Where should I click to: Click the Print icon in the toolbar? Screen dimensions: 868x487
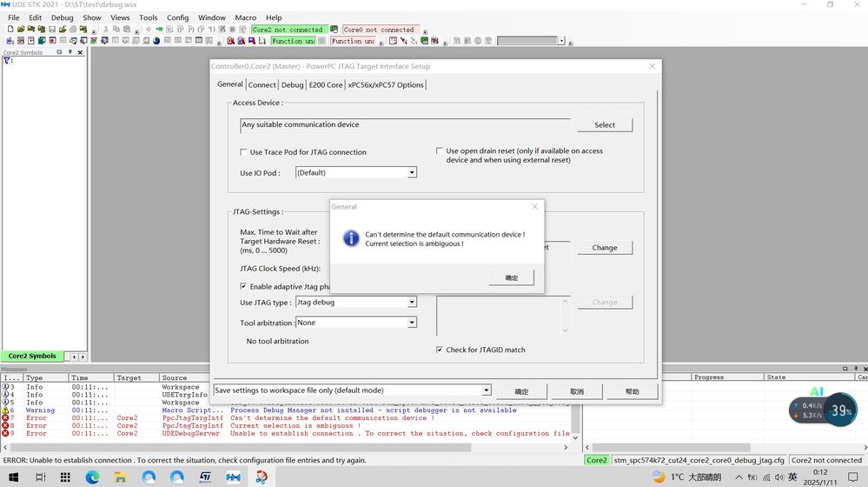point(73,29)
